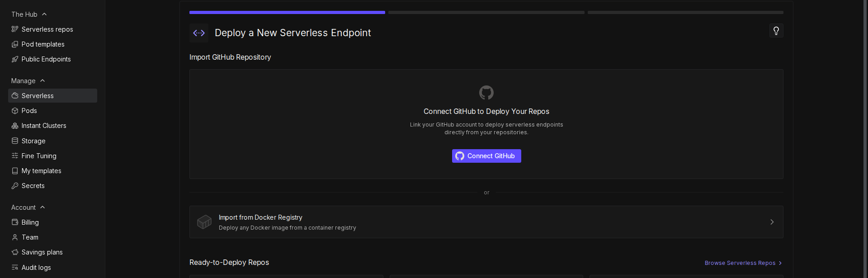Open Pod templates from sidebar
The width and height of the screenshot is (868, 278).
(x=43, y=44)
